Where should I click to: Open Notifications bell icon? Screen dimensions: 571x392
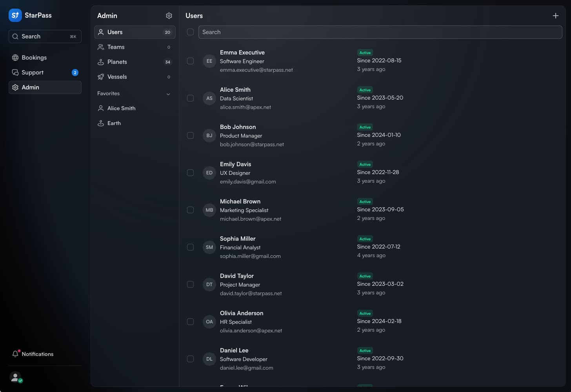(15, 354)
